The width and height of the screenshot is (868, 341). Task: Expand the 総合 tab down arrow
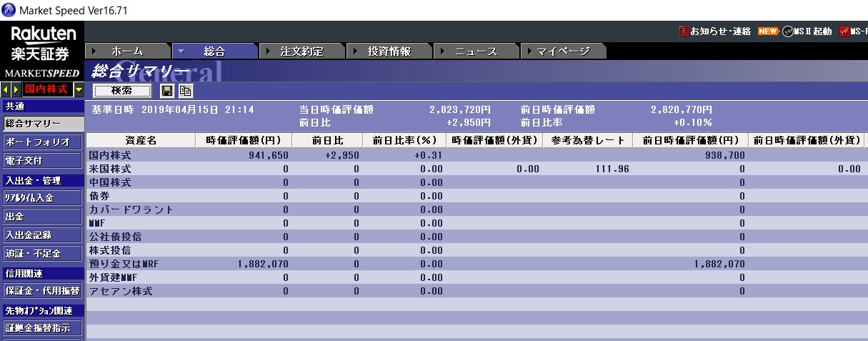point(181,51)
